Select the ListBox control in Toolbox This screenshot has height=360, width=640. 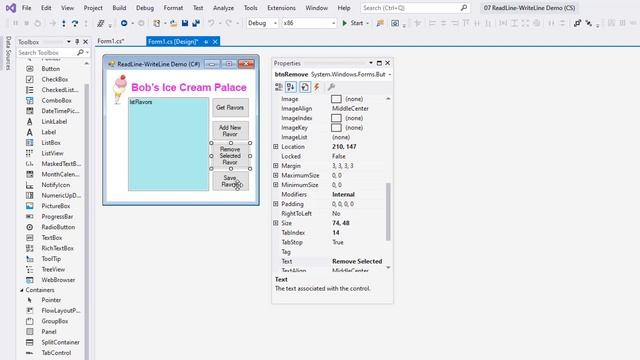(51, 142)
